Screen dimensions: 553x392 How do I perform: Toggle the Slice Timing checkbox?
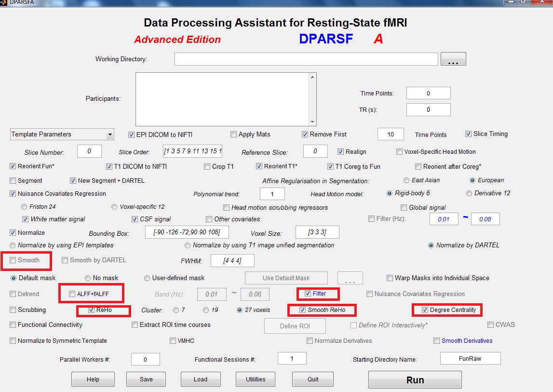point(468,134)
